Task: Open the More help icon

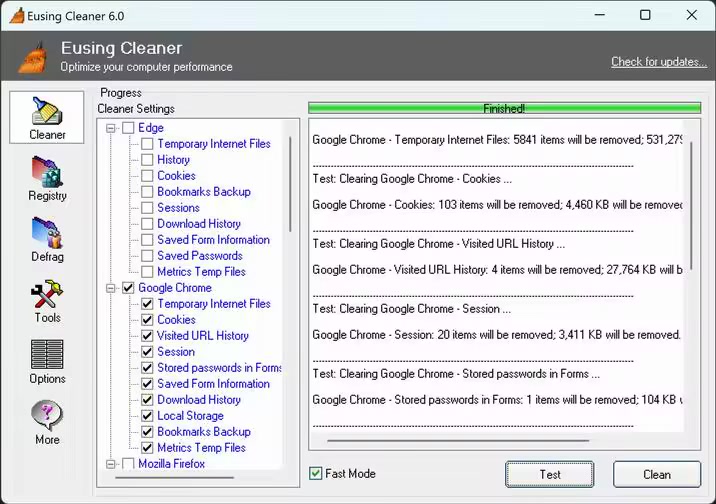Action: 47,415
